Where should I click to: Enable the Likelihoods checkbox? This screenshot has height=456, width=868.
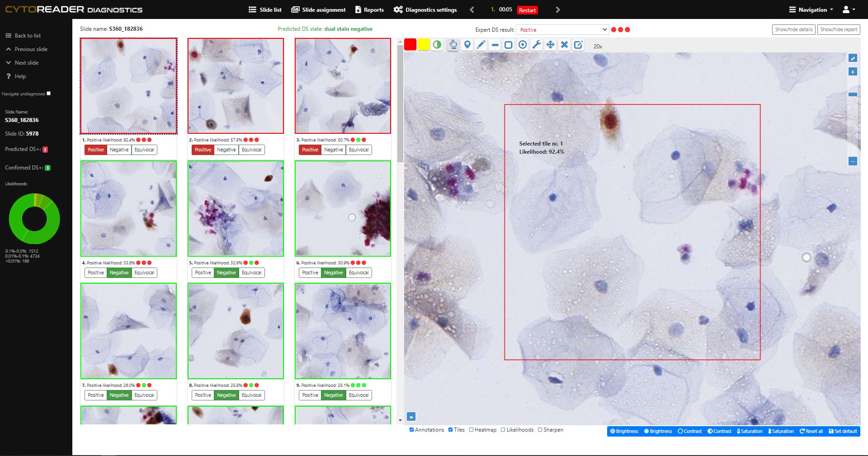click(503, 430)
